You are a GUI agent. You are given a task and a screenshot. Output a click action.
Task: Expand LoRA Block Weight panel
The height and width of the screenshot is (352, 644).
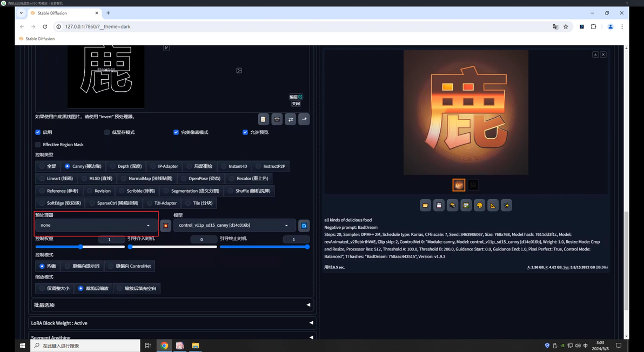click(x=171, y=323)
